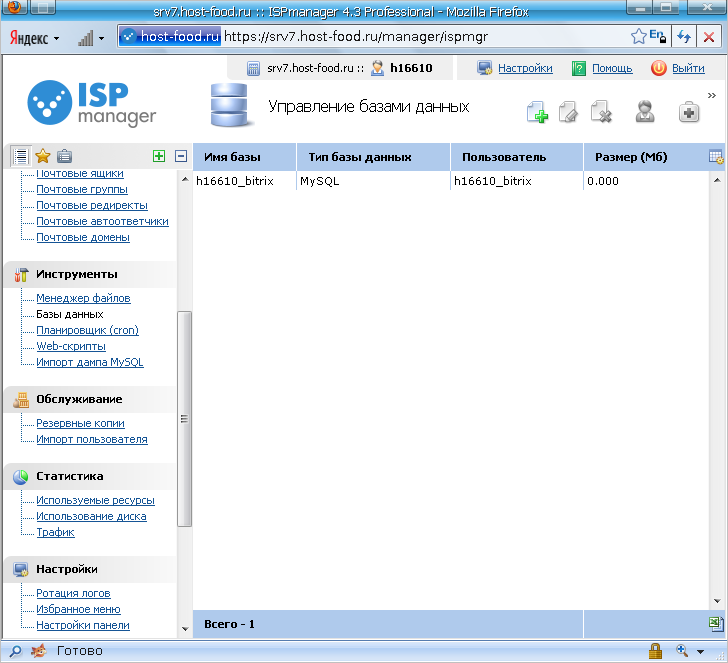Open the zoom level dropdown in status bar
728x663 pixels.
tap(700, 651)
